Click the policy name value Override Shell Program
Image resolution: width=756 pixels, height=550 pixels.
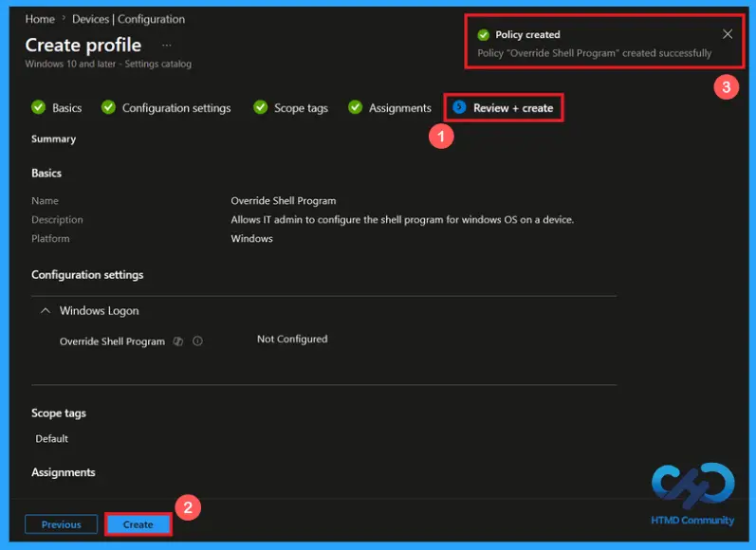(x=284, y=200)
